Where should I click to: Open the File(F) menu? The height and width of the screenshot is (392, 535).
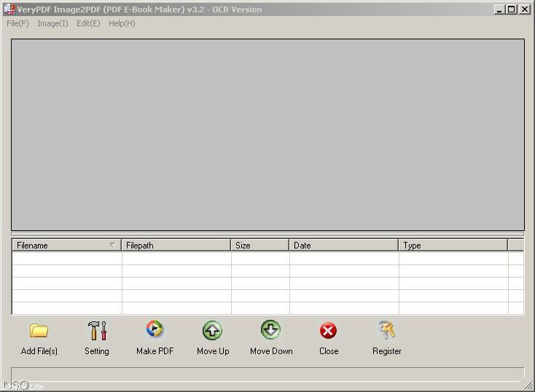[x=17, y=23]
